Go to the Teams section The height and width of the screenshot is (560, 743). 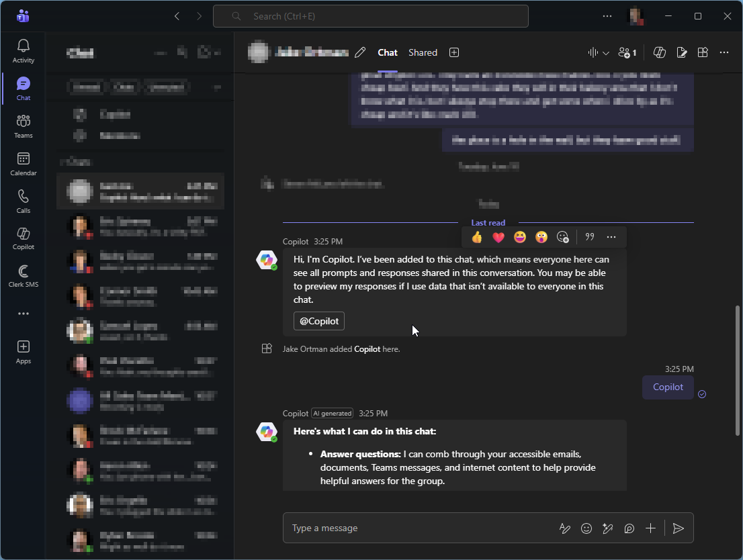pyautogui.click(x=24, y=126)
